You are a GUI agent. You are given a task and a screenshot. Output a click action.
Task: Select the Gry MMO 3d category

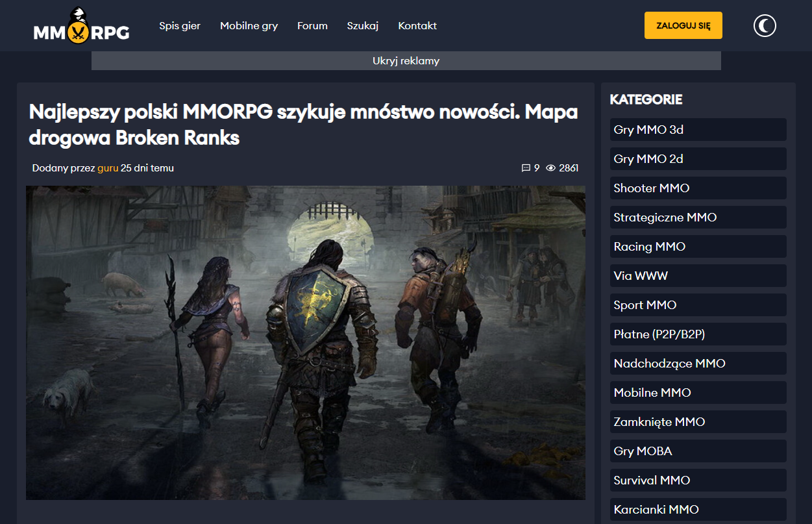(x=698, y=130)
